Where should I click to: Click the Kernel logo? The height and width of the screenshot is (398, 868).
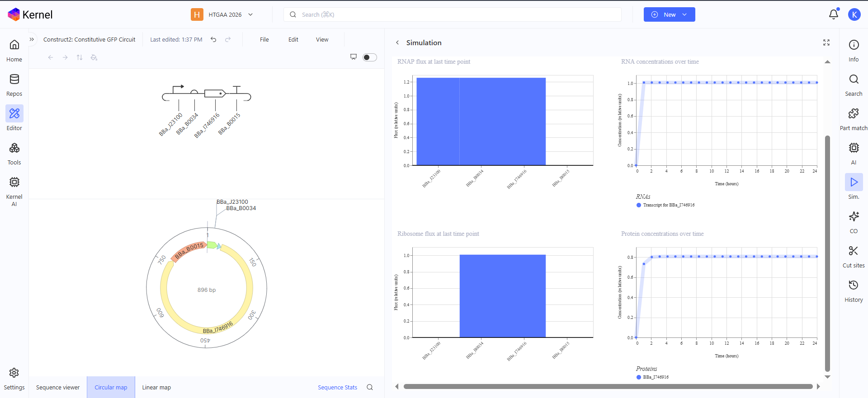(x=30, y=14)
